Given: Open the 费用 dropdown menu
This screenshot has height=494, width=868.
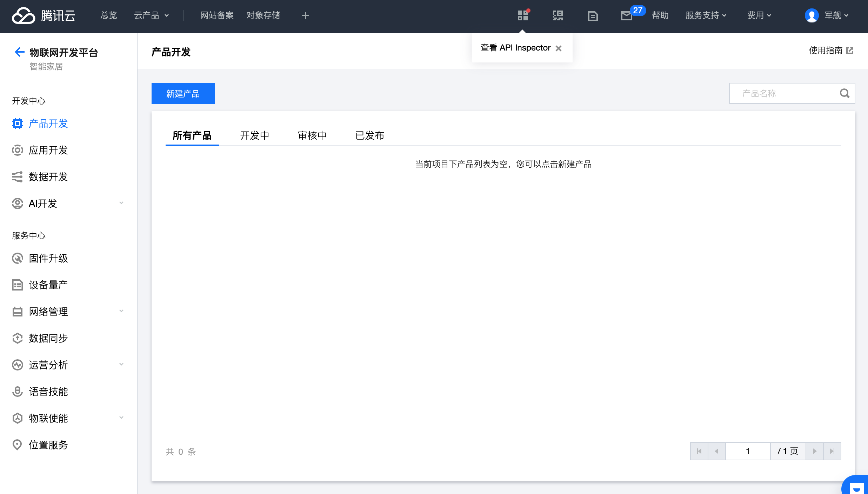Looking at the screenshot, I should pos(759,15).
